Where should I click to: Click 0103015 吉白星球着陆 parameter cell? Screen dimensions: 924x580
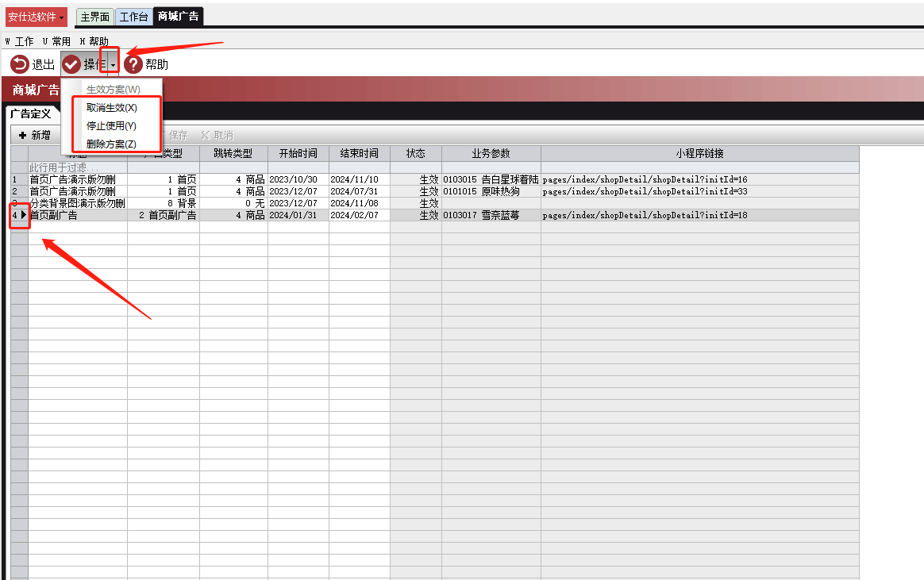pyautogui.click(x=491, y=179)
